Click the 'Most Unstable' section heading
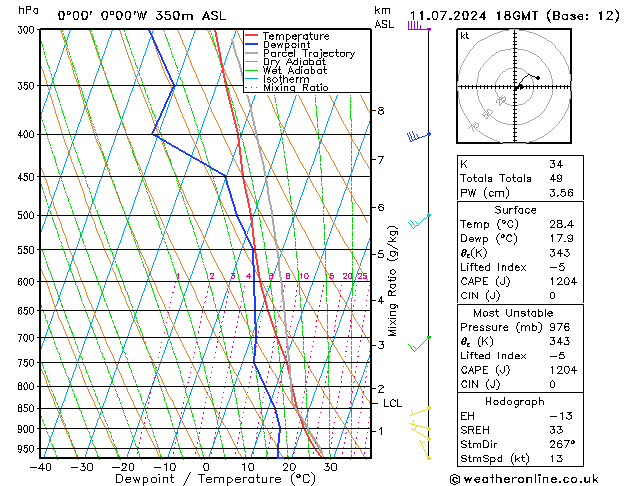The image size is (629, 486). click(x=513, y=313)
